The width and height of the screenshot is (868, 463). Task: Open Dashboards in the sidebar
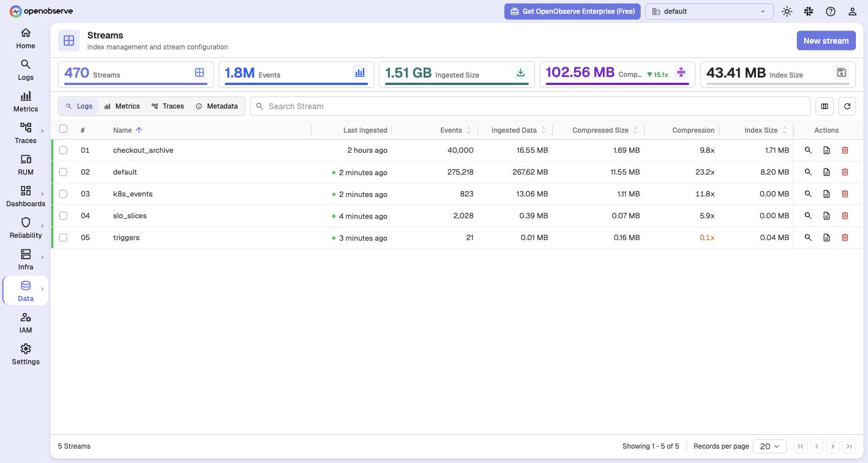click(x=25, y=196)
